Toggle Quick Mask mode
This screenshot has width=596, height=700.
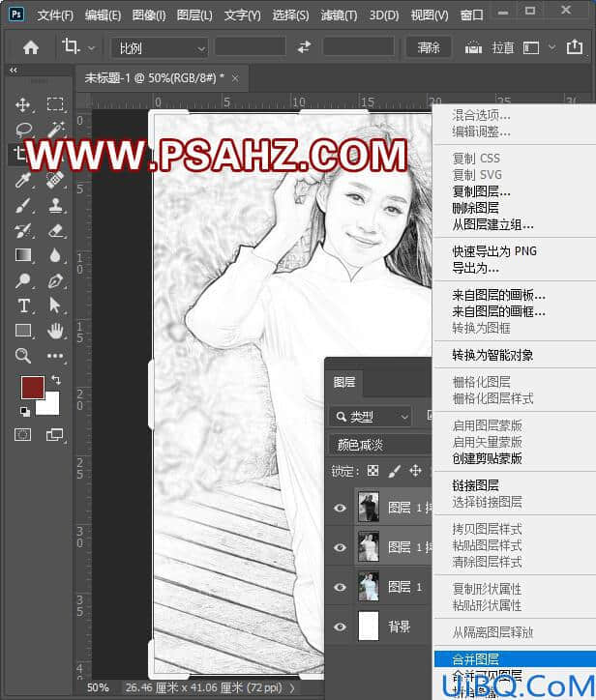pyautogui.click(x=23, y=434)
